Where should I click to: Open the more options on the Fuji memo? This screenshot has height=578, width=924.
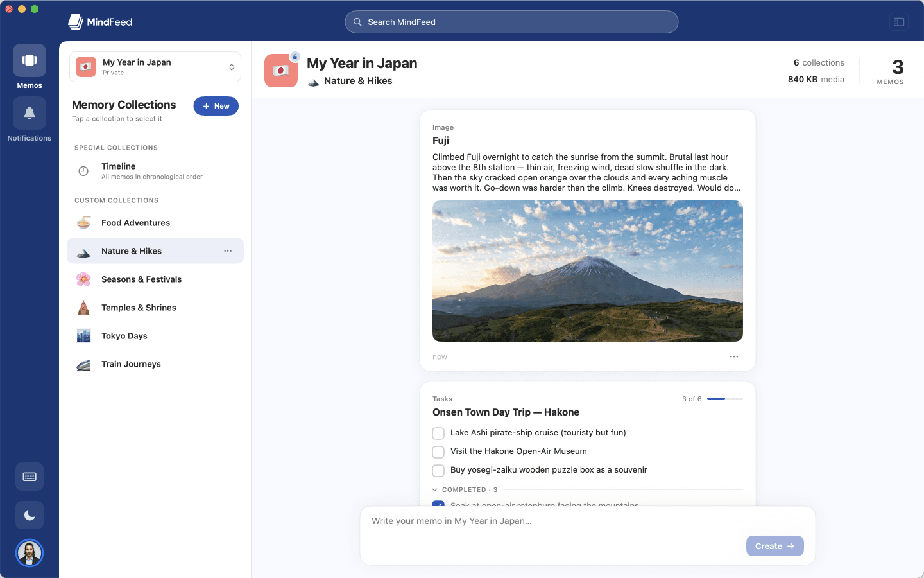tap(734, 356)
